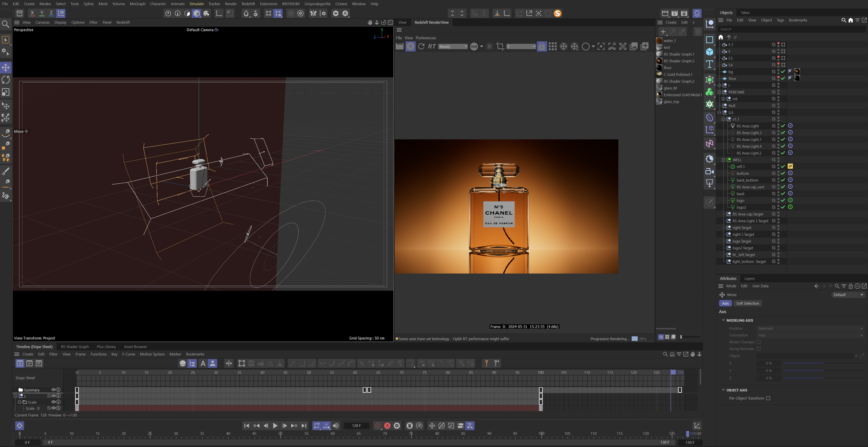Viewport: 868px width, 447px height.
Task: Enable Retain Changes checkbox
Action: tap(758, 342)
